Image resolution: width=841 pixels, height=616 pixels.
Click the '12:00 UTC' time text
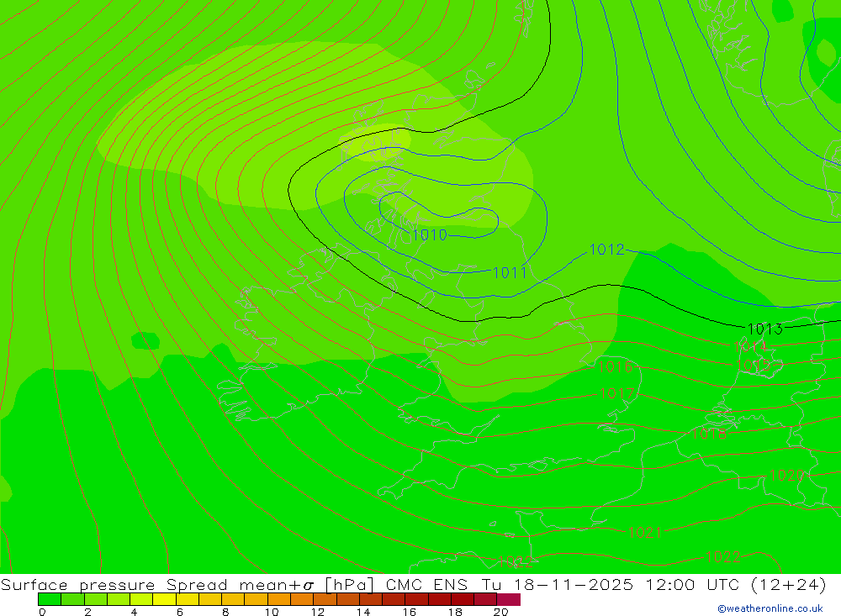tap(694, 584)
